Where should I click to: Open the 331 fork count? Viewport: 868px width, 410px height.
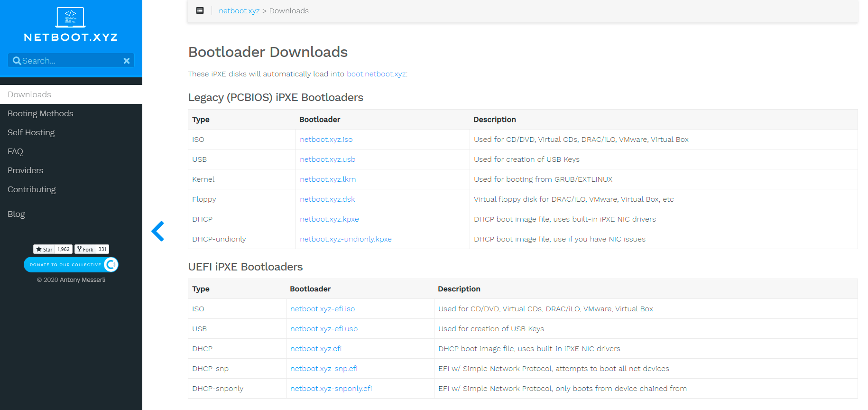pyautogui.click(x=102, y=249)
